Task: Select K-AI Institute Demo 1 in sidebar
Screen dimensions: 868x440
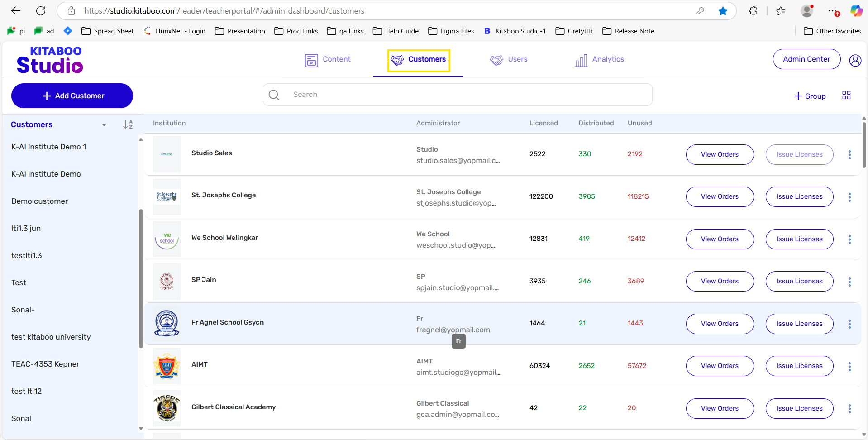Action: (49, 147)
